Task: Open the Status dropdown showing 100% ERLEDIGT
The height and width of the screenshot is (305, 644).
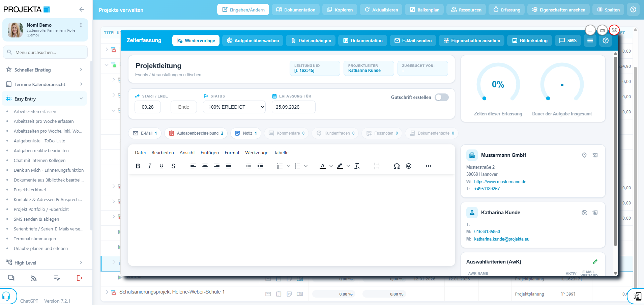Action: click(x=234, y=107)
